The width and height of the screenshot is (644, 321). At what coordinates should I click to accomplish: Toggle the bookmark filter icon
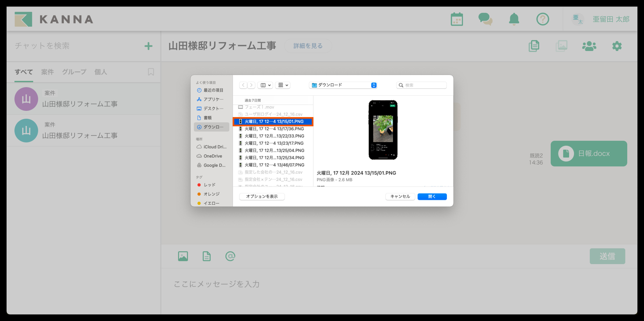(x=151, y=72)
